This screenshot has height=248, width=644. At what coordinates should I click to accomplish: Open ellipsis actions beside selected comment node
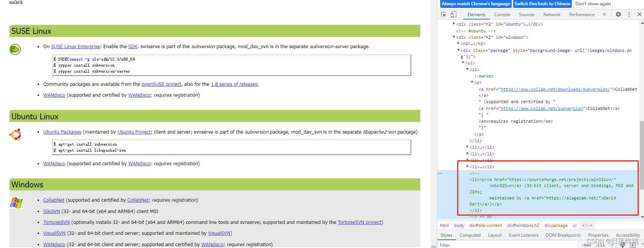click(440, 173)
